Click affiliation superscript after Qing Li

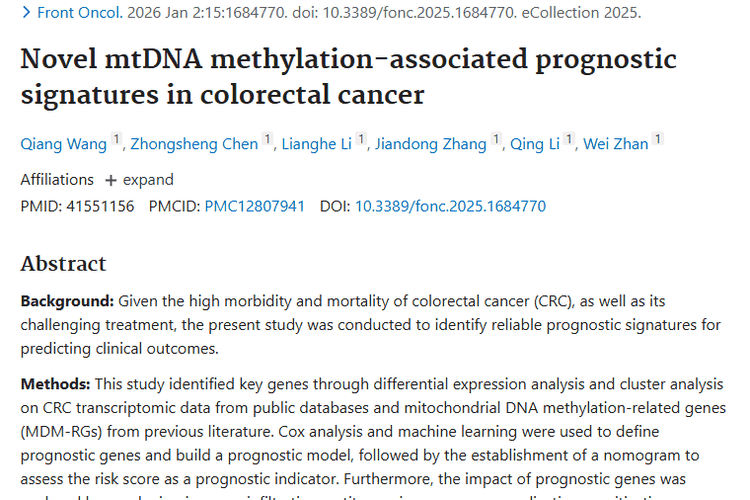tap(569, 140)
